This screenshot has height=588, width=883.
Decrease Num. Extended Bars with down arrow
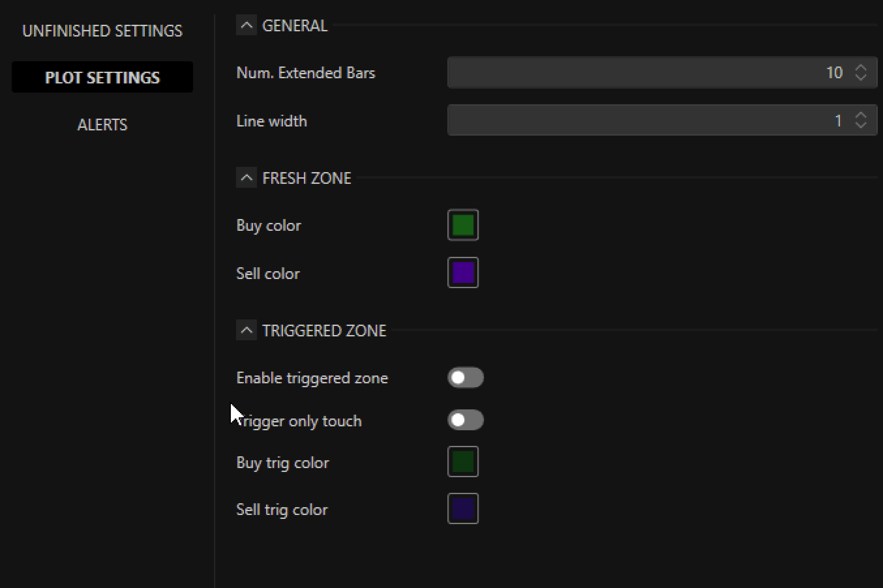click(x=861, y=77)
